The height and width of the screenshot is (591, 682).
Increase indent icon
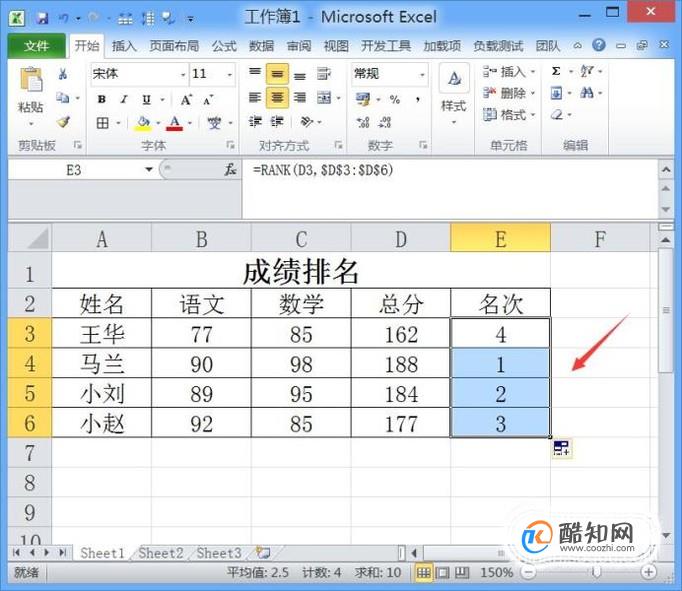tap(277, 122)
